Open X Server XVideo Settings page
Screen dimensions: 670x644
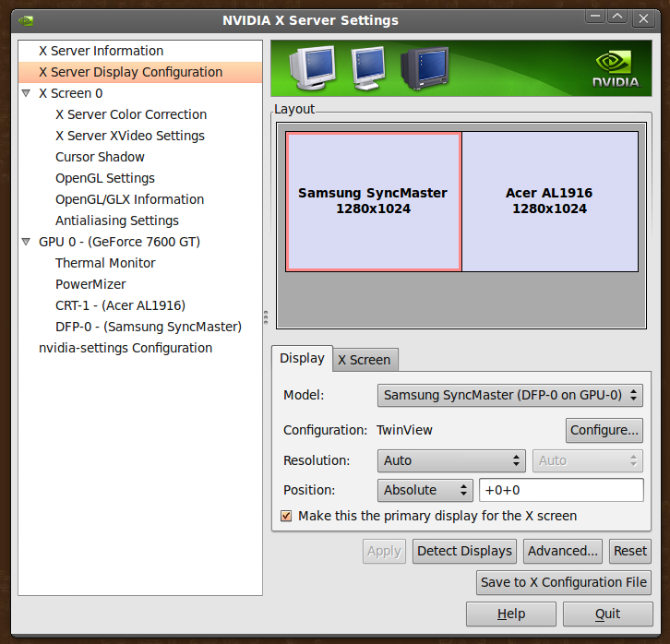[x=130, y=136]
